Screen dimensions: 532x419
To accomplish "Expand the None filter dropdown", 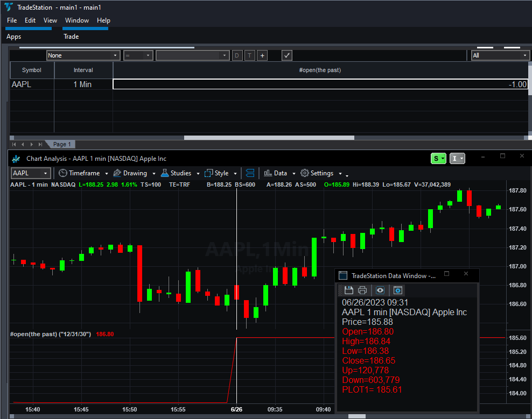I will coord(83,55).
